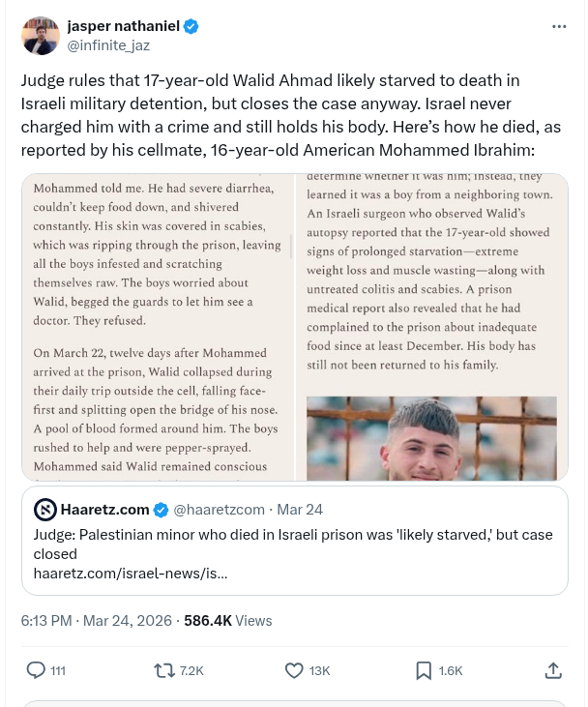Open jasper nathaniel's profile picture
Screen dimensions: 588x707
pyautogui.click(x=40, y=36)
